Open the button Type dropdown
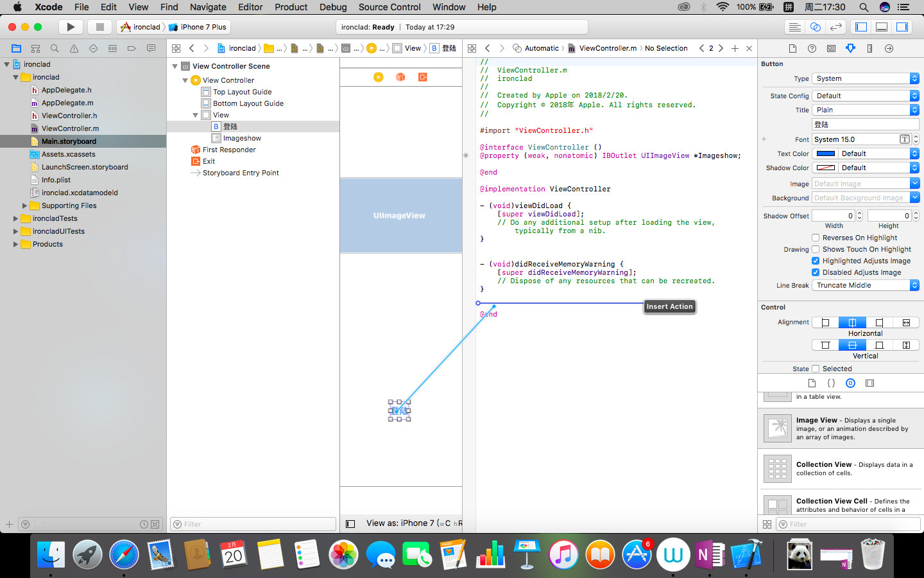Image resolution: width=924 pixels, height=578 pixels. (x=866, y=78)
